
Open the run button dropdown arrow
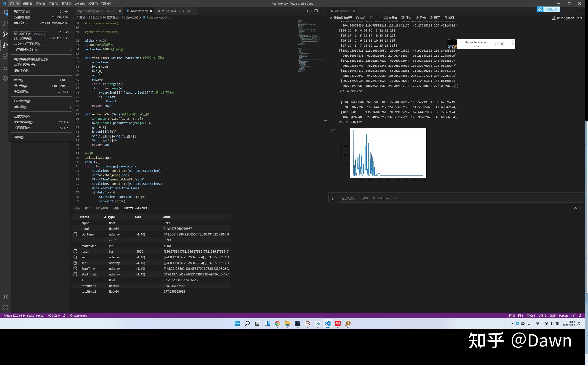tap(311, 11)
